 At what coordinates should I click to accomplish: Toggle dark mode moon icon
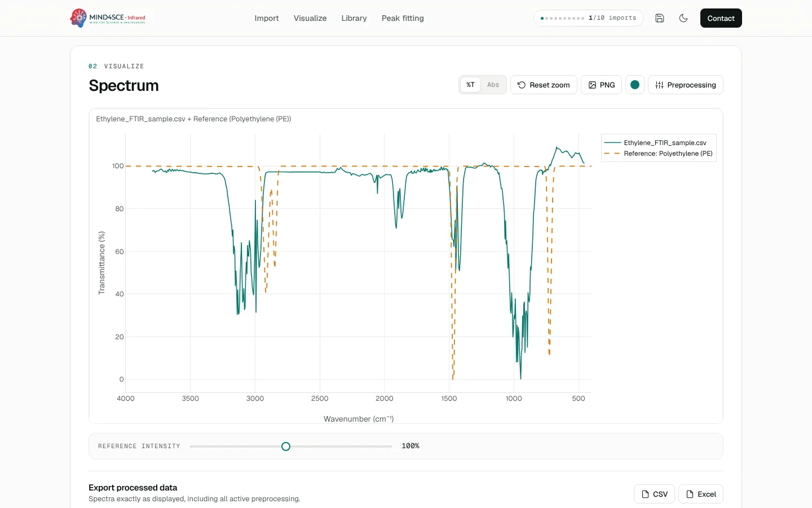(683, 18)
